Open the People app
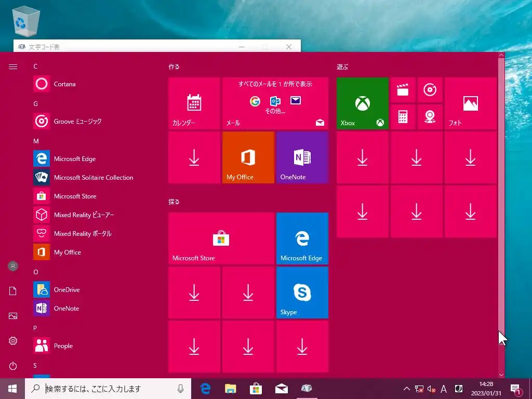Image resolution: width=532 pixels, height=399 pixels. [91, 345]
